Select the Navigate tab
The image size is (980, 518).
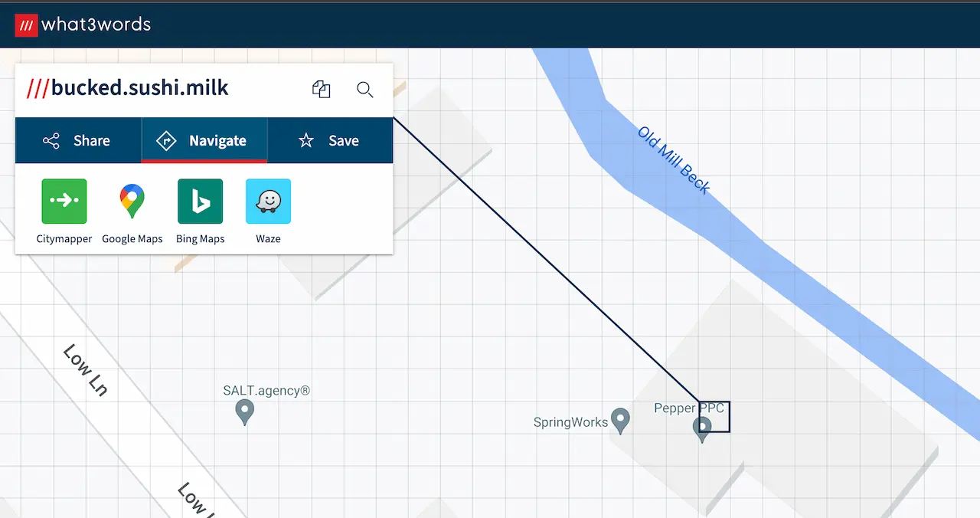click(x=204, y=140)
